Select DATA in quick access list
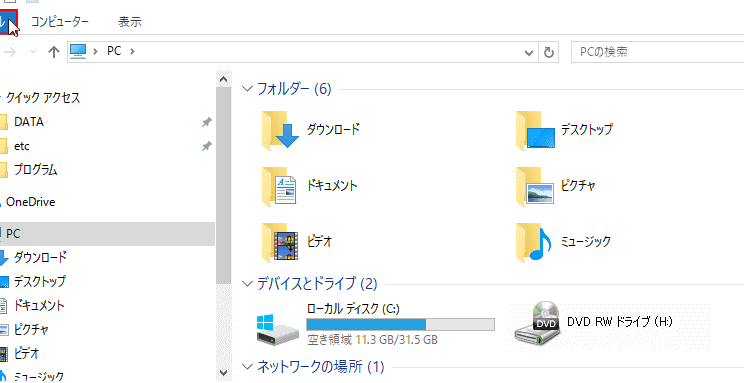This screenshot has height=383, width=744. click(x=29, y=122)
